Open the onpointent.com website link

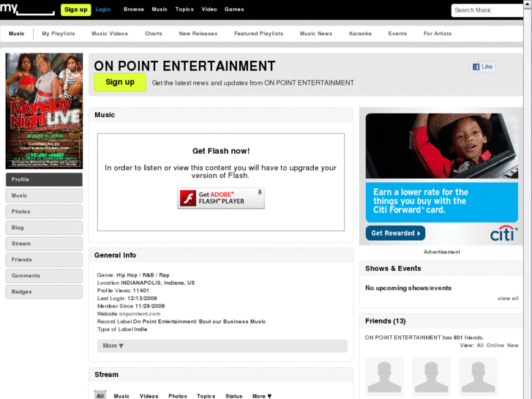[140, 314]
